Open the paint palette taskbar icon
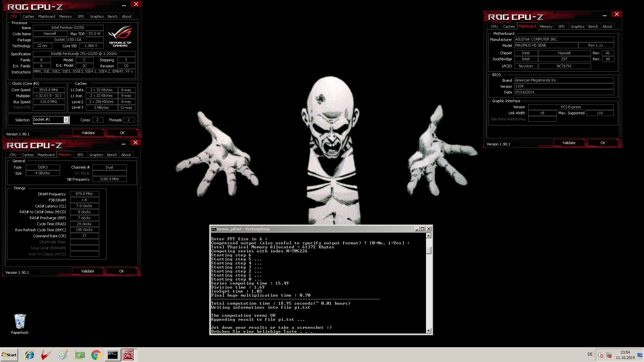This screenshot has height=362, width=644. [62, 355]
